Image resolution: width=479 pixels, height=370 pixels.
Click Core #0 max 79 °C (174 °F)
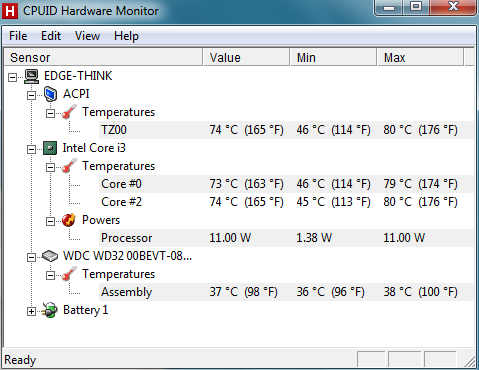click(420, 184)
